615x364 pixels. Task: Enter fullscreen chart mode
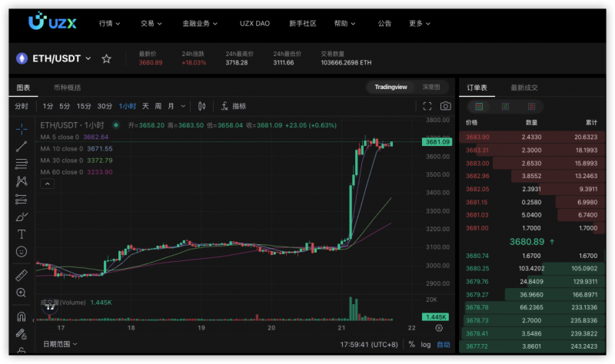click(x=427, y=106)
